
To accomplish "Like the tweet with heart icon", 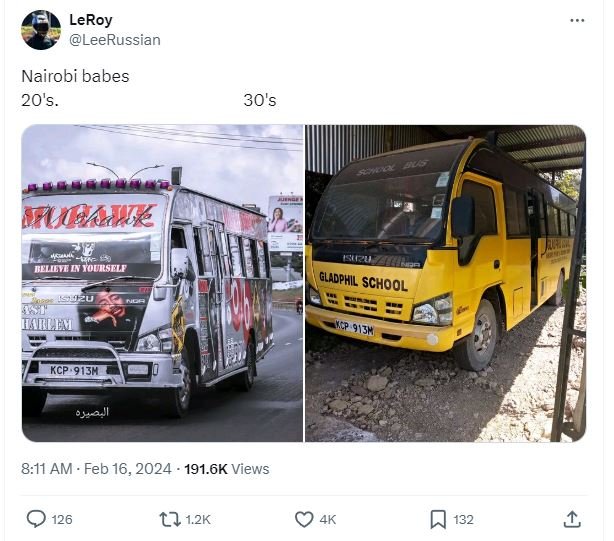I will point(304,519).
